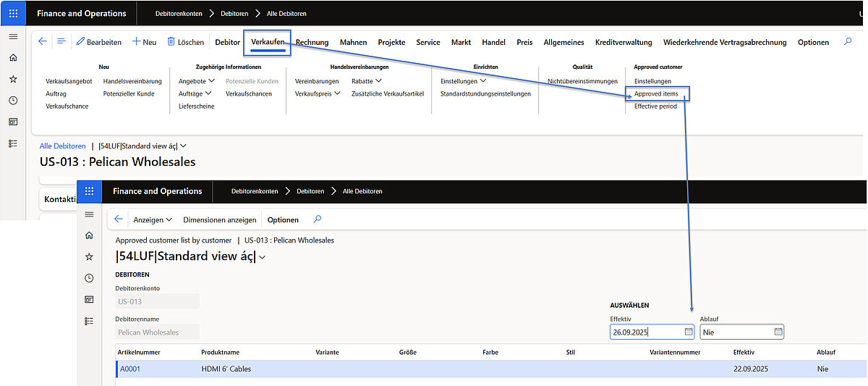Open the Workspaces icon in lower sidebar
Viewport: 868px width, 386px height.
(89, 299)
